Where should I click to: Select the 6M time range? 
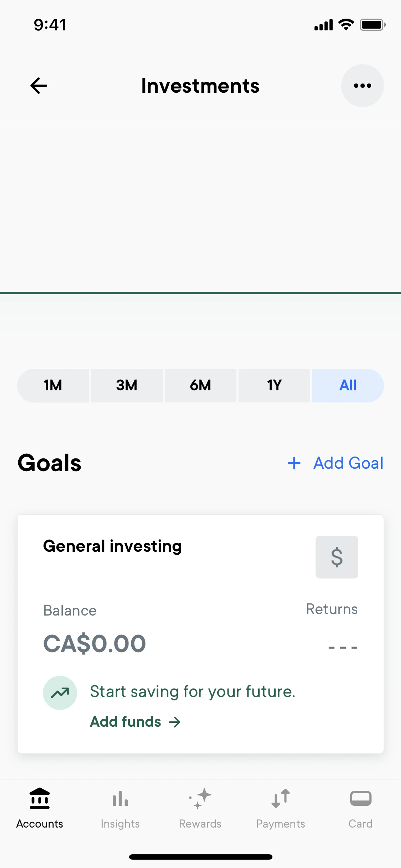(200, 385)
